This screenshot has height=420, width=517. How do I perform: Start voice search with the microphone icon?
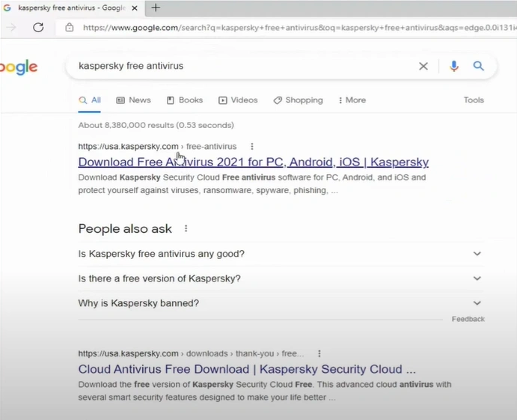454,66
